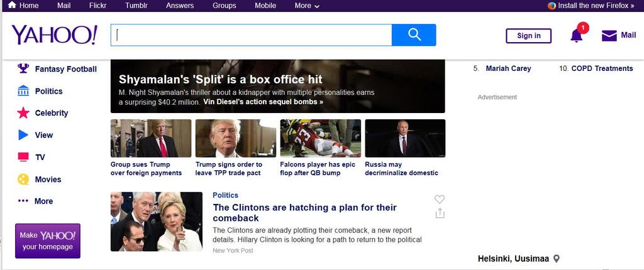Click the Firefox icon in the top bar
This screenshot has width=644, height=270.
(x=552, y=6)
